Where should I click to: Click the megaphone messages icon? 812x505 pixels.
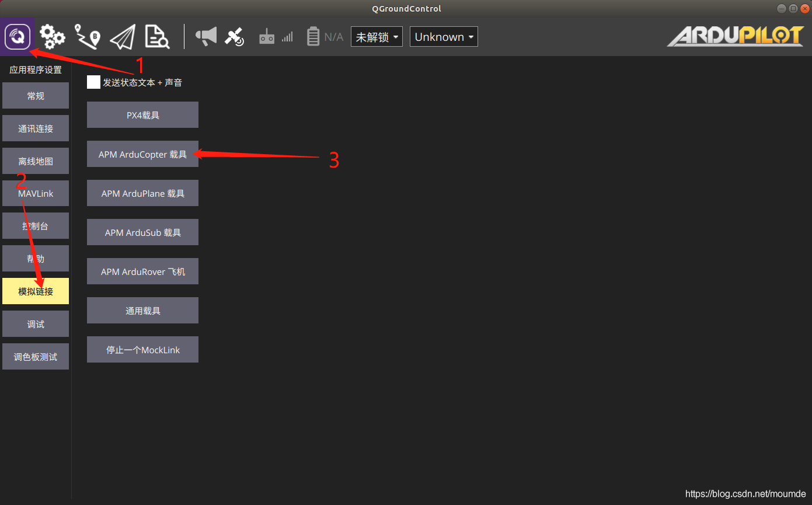205,37
